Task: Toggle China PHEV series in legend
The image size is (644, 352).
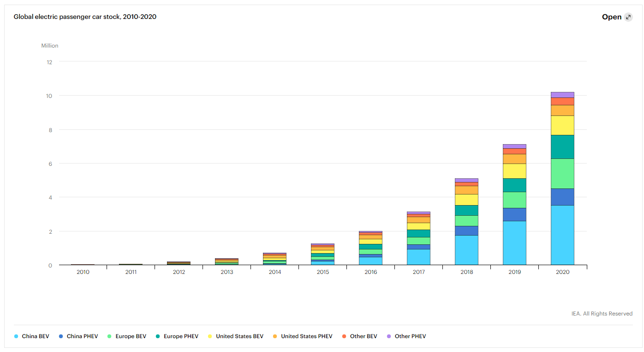Action: point(78,336)
